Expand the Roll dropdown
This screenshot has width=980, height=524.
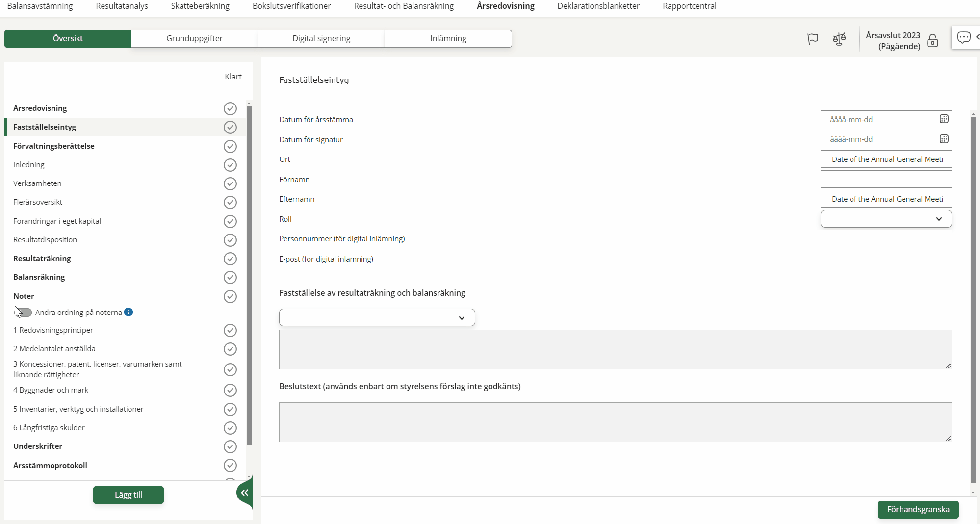tap(886, 219)
